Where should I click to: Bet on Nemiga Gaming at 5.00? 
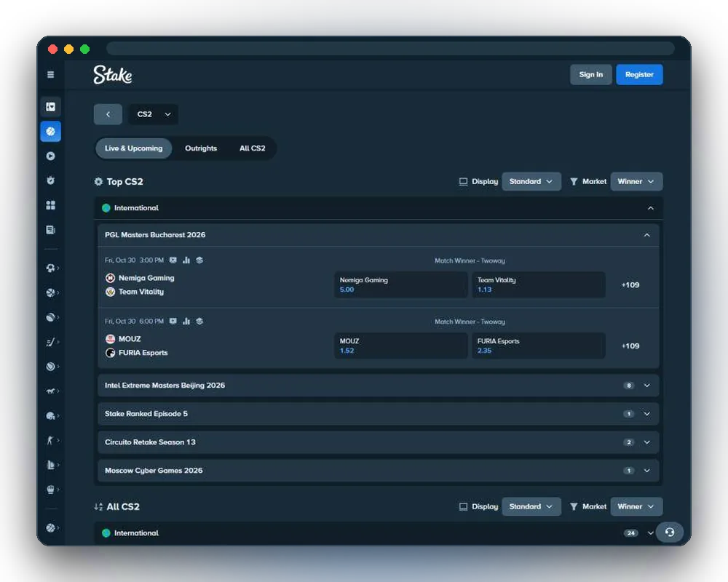400,284
